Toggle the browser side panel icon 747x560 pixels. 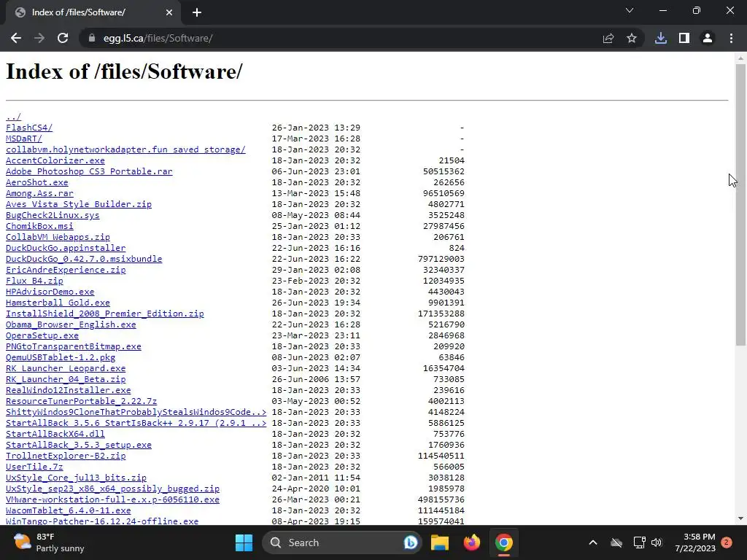[684, 38]
